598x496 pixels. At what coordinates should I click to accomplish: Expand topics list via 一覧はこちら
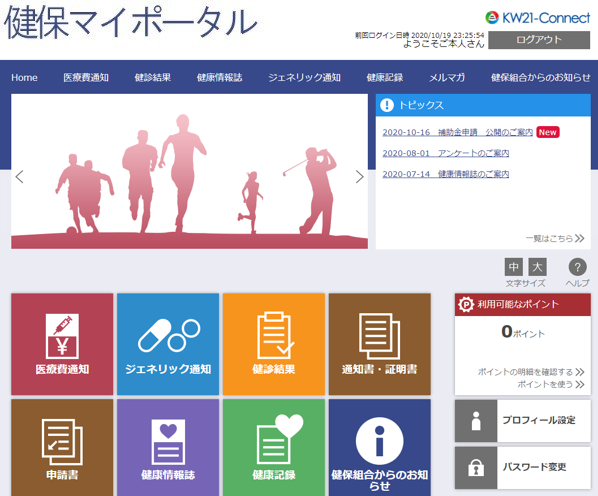coord(555,238)
